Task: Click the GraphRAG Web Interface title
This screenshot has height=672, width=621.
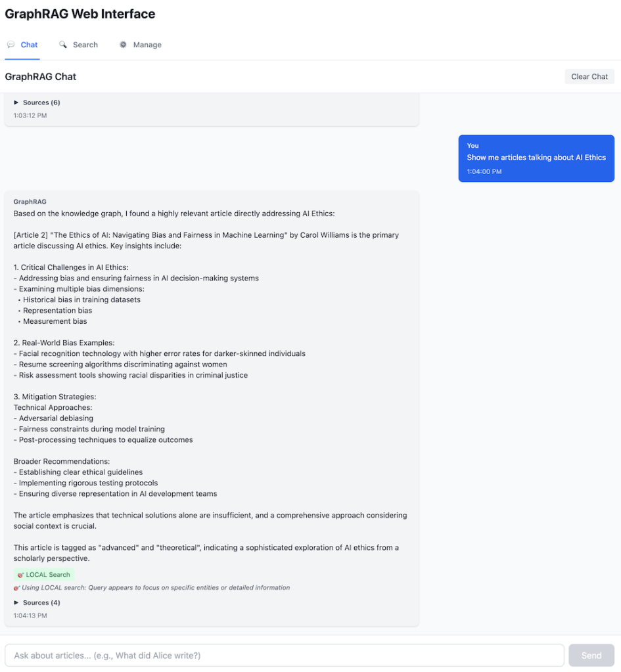Action: [80, 14]
